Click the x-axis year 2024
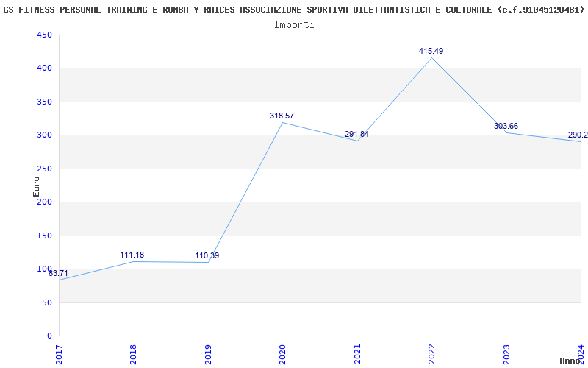Screen dimensions: 588x368 click(x=581, y=355)
